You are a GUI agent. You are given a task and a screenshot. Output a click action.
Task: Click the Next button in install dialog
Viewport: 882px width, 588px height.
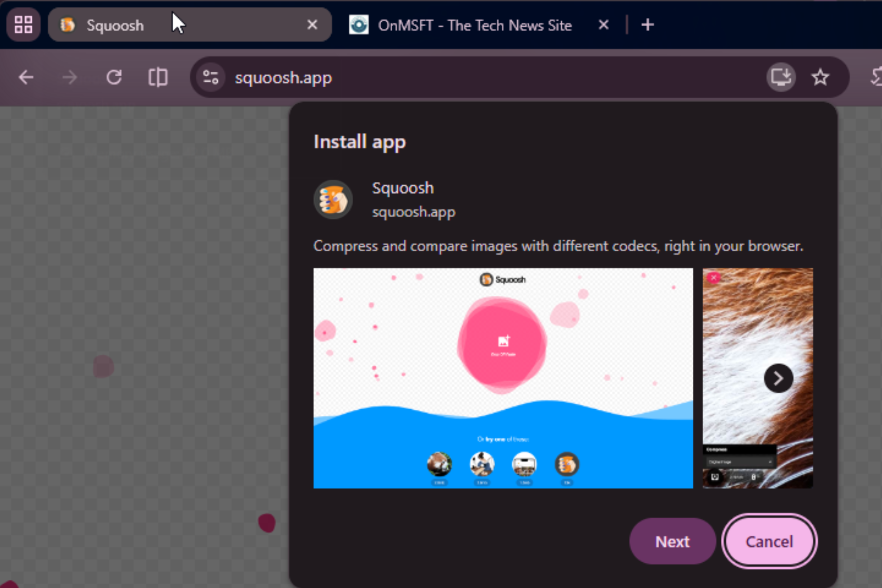pos(672,542)
